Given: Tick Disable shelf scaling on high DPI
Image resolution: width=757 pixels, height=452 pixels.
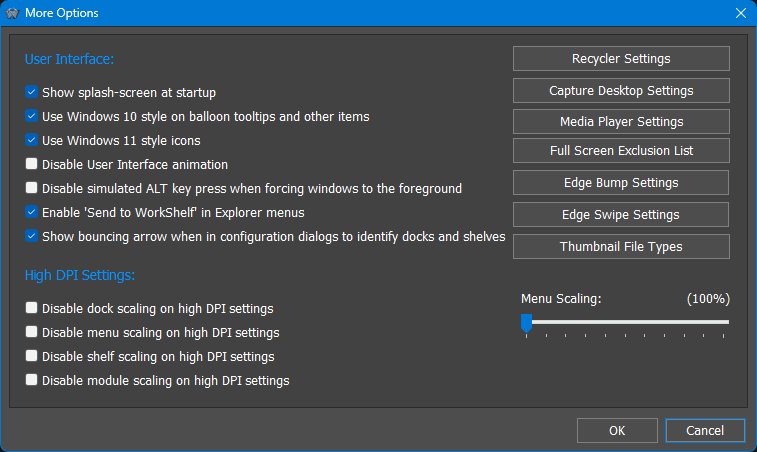Looking at the screenshot, I should (31, 356).
